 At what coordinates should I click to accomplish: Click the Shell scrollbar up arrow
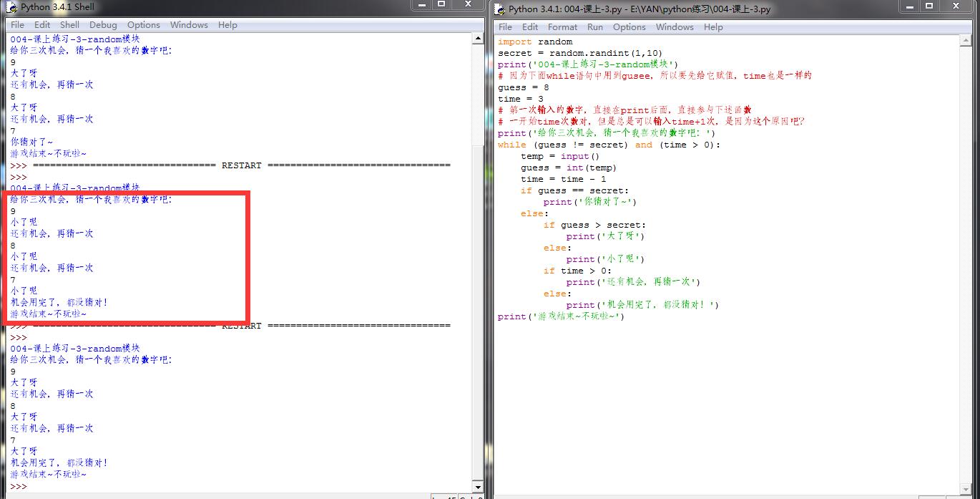click(x=478, y=39)
